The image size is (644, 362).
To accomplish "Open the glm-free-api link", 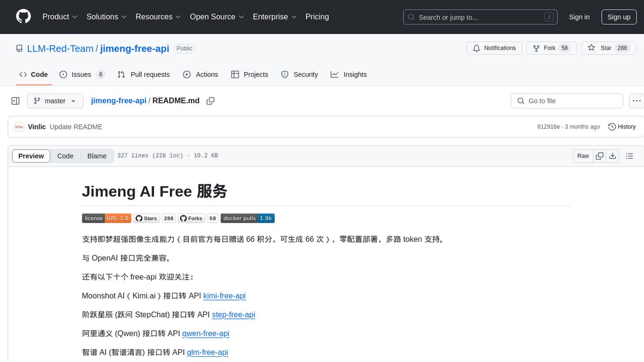I will point(207,353).
